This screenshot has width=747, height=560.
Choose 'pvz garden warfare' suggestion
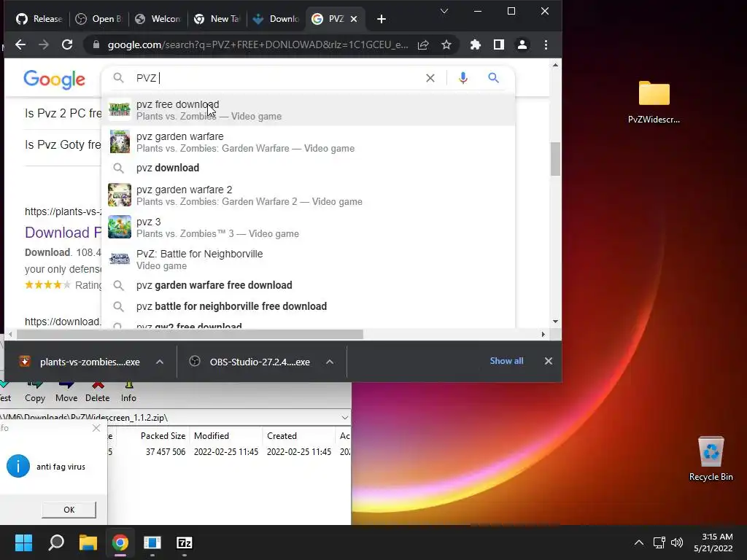309,142
